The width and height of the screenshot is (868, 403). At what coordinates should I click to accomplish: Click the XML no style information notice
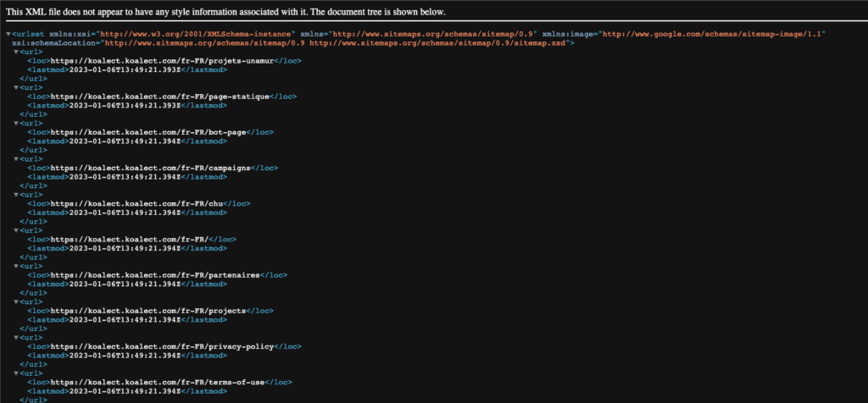[x=225, y=13]
